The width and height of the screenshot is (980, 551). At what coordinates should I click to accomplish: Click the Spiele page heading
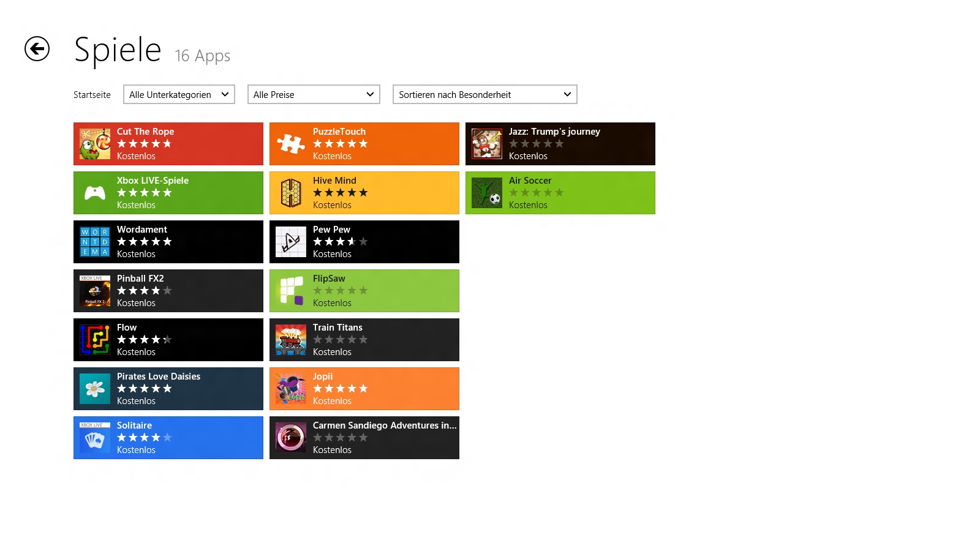tap(118, 50)
